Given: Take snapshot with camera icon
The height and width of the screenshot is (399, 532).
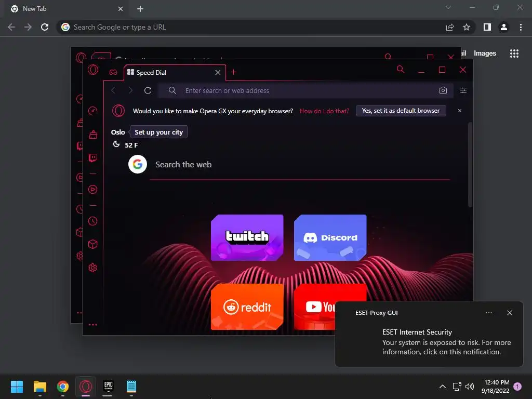Looking at the screenshot, I should tap(443, 90).
